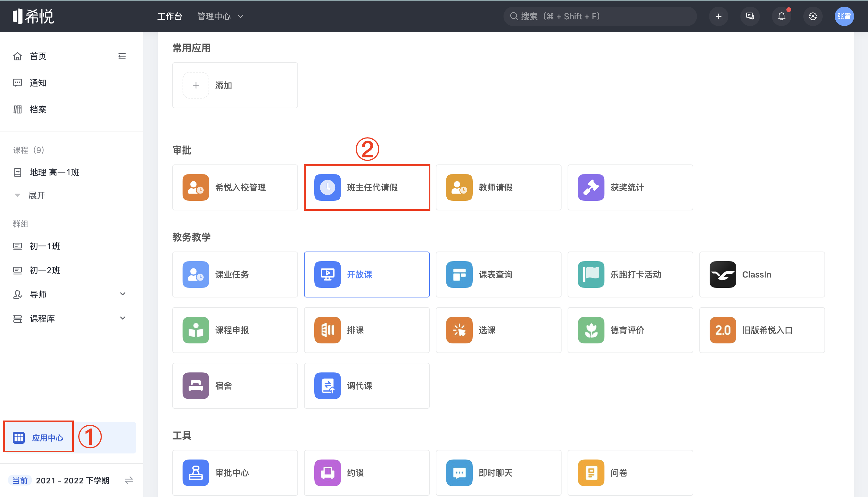Open the 地理 高一1班 course
868x497 pixels.
tap(54, 172)
